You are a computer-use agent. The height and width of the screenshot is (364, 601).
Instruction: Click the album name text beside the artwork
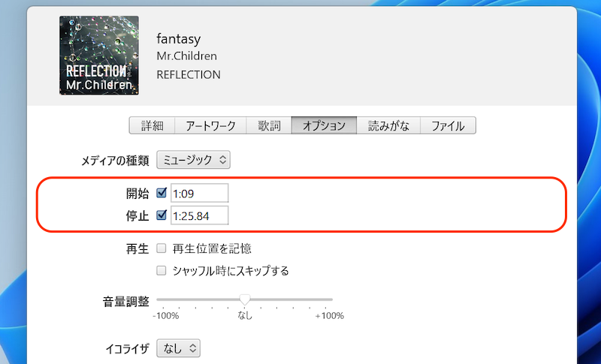189,75
